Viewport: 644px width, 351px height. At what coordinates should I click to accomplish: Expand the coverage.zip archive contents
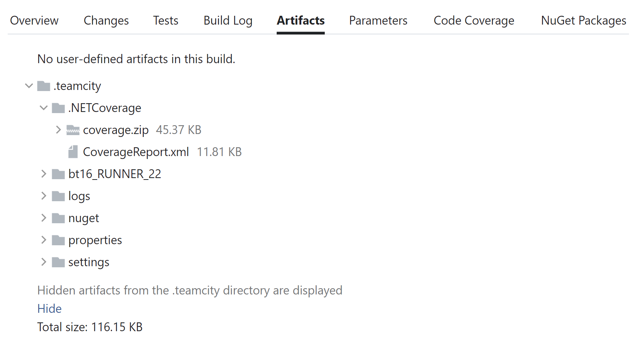pos(58,130)
